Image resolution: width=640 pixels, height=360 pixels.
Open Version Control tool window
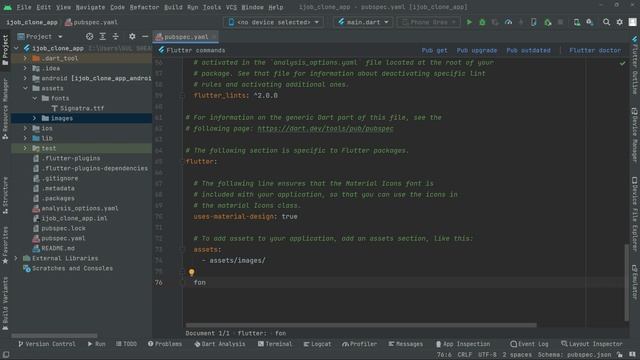[x=47, y=344]
